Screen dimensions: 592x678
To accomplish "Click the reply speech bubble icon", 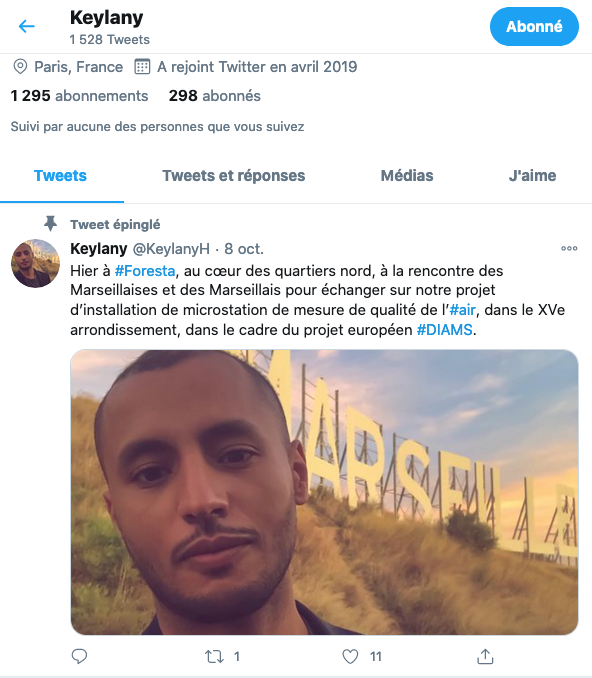I will click(x=79, y=656).
